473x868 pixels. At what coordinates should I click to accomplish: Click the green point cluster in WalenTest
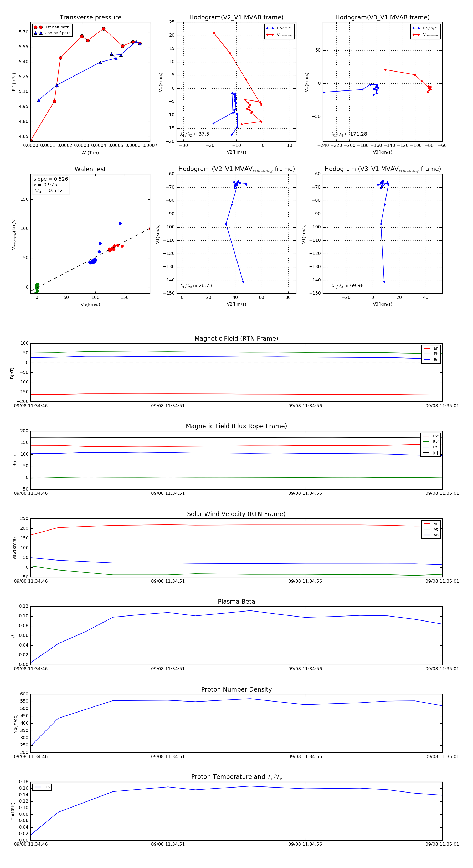pyautogui.click(x=37, y=287)
